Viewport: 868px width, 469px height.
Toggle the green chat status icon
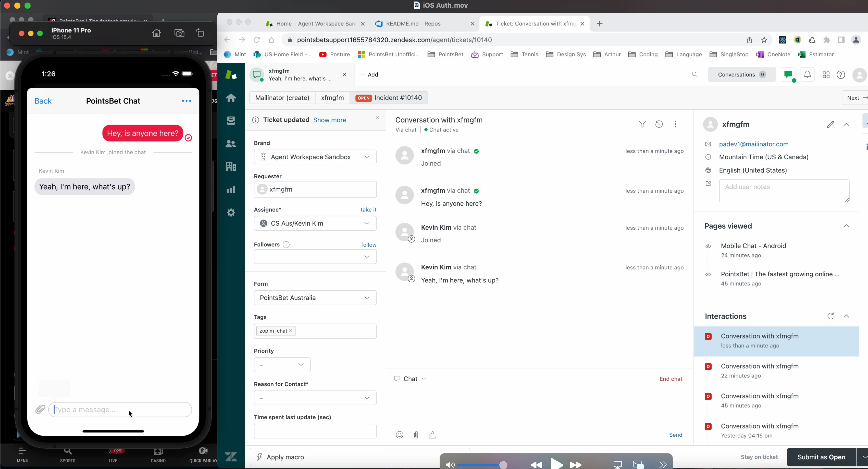point(788,75)
